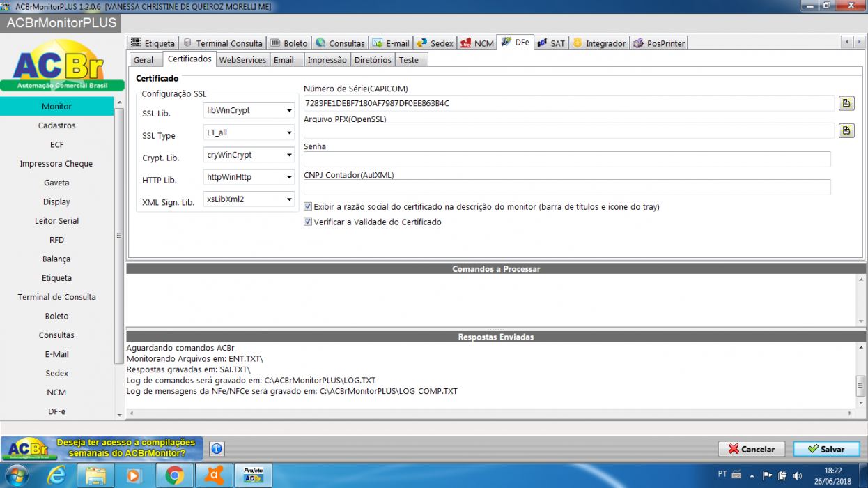This screenshot has height=488, width=868.
Task: Open the SSL Type dropdown
Action: click(288, 132)
